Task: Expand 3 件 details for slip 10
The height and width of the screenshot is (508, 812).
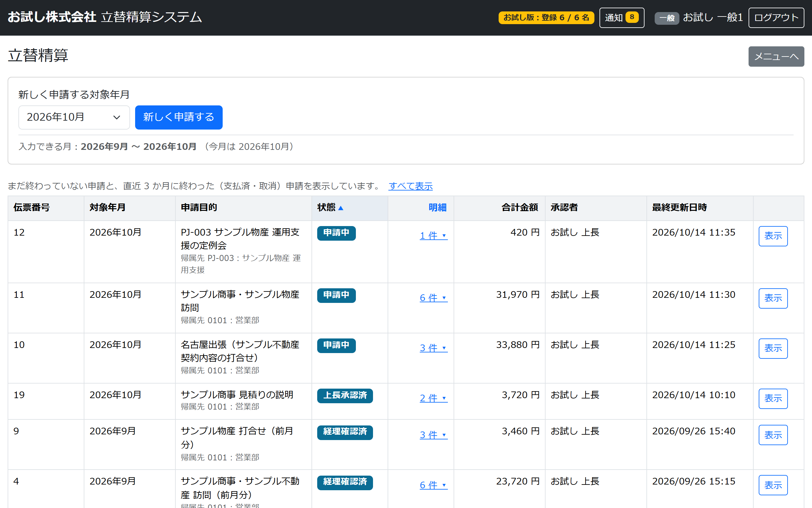Action: tap(433, 348)
